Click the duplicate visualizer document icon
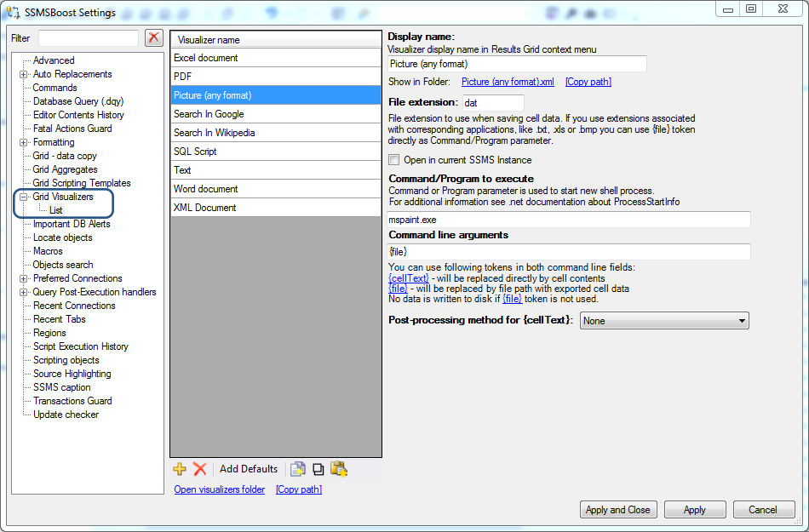 pyautogui.click(x=298, y=469)
